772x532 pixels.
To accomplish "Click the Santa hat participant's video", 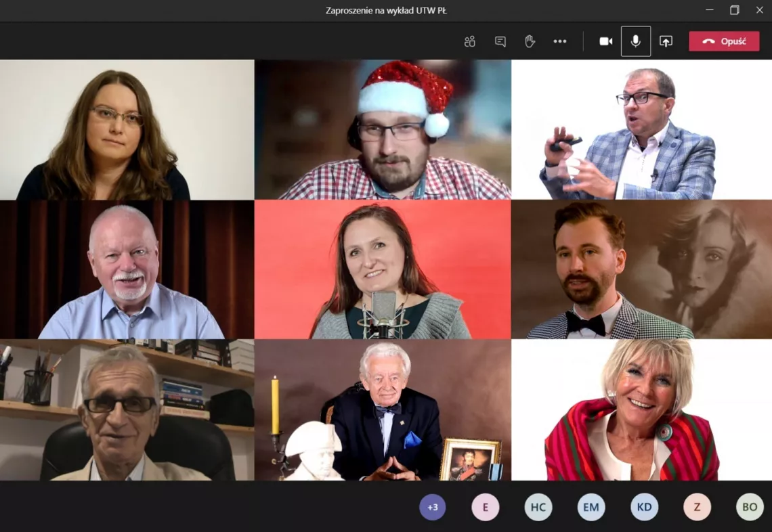I will click(383, 129).
